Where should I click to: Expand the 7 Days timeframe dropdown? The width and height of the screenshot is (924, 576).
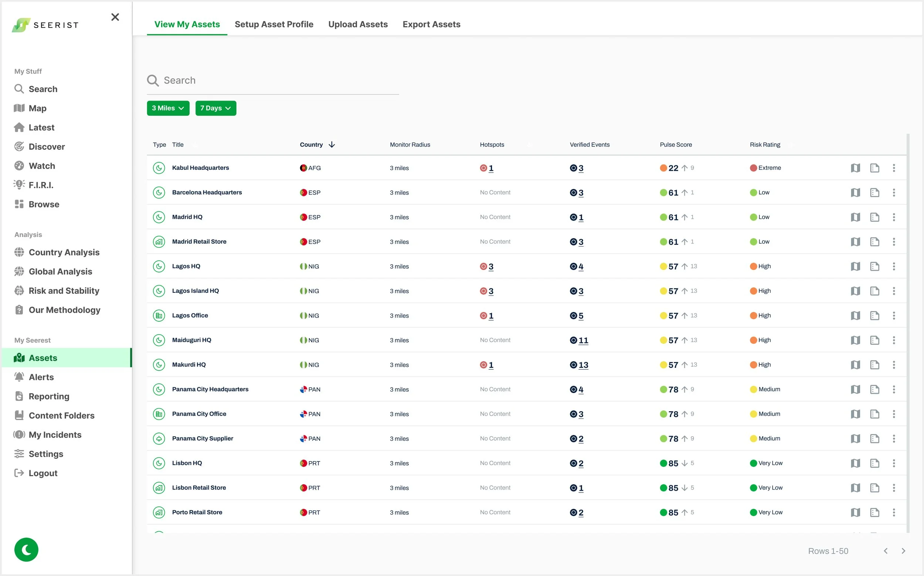[x=215, y=108]
